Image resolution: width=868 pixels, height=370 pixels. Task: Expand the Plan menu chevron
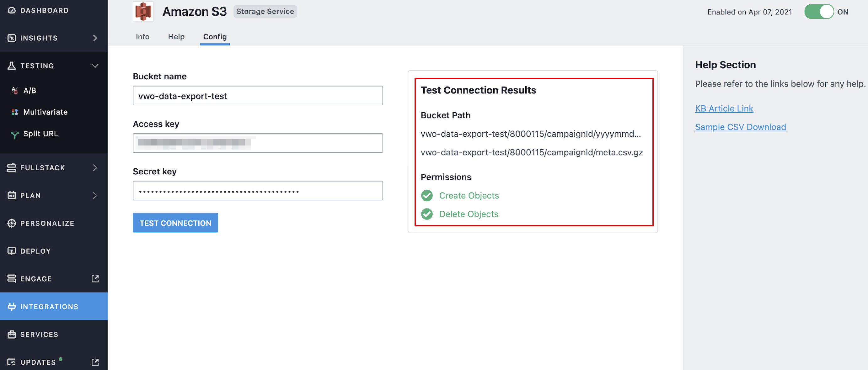click(x=95, y=195)
